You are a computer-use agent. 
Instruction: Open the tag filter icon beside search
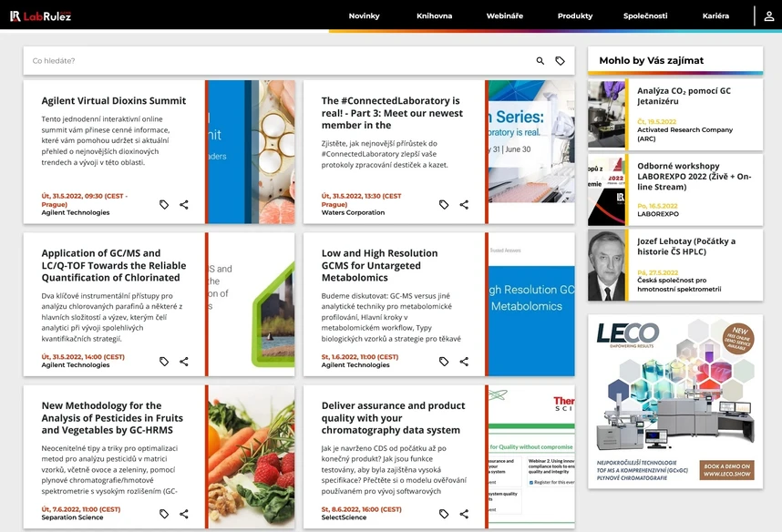pos(561,59)
